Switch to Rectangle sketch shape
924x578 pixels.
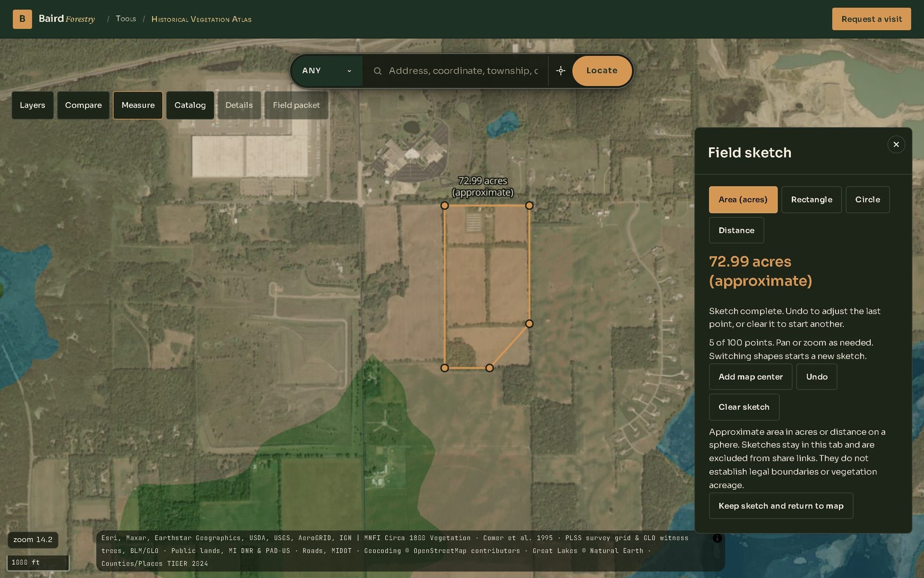pos(811,200)
